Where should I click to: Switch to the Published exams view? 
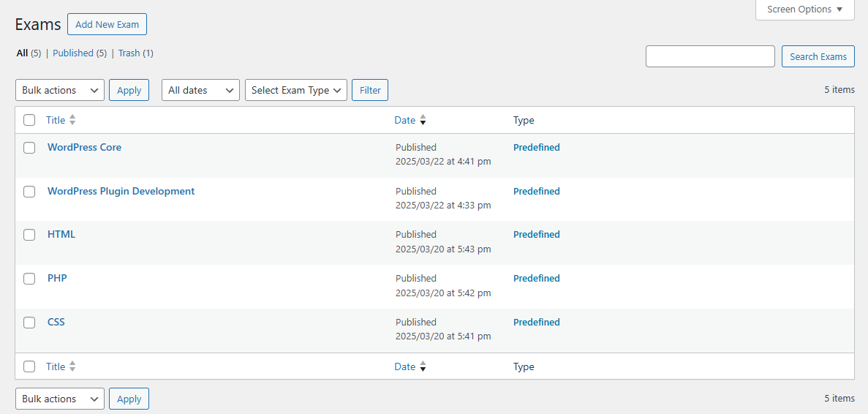pos(73,53)
